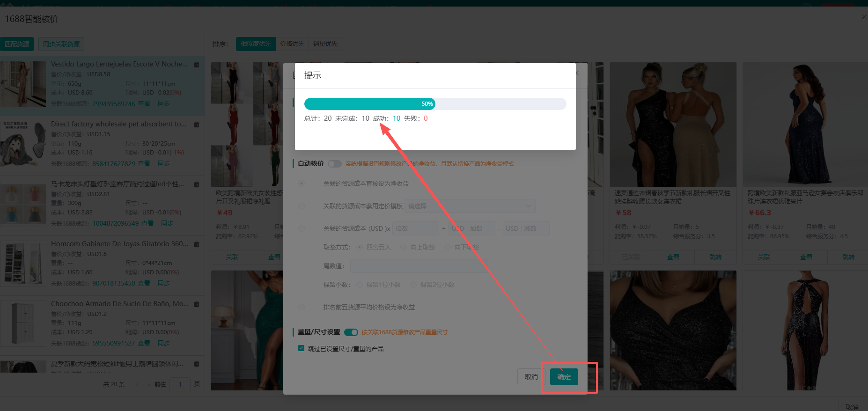Open the 请选择 pricing template dropdown
The image size is (868, 411).
click(470, 206)
